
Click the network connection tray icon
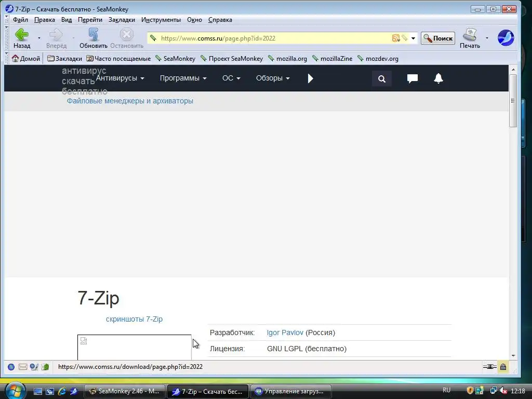coord(494,391)
